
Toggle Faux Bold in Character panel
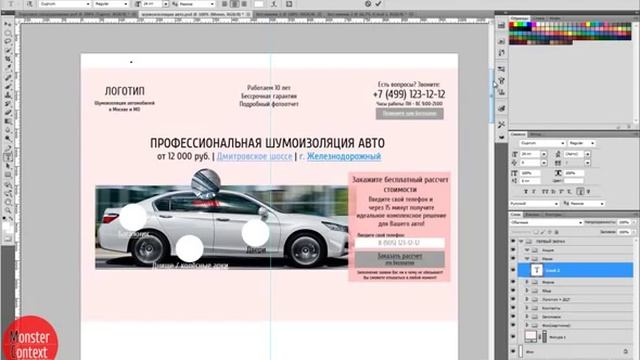pyautogui.click(x=526, y=191)
